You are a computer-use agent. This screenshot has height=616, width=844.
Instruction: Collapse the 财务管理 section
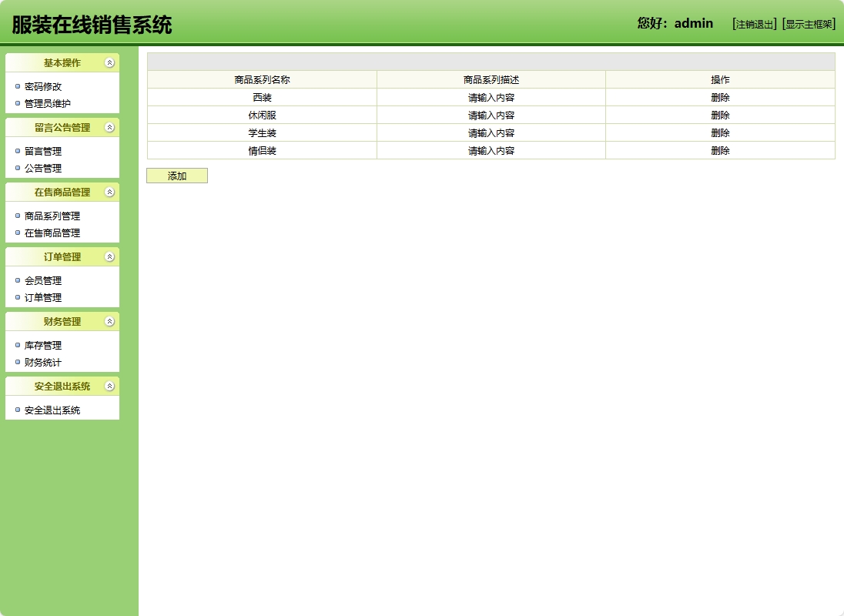pyautogui.click(x=108, y=322)
